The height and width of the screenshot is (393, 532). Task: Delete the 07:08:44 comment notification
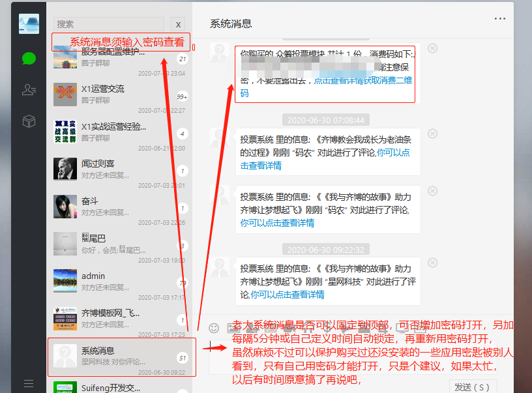(x=432, y=135)
